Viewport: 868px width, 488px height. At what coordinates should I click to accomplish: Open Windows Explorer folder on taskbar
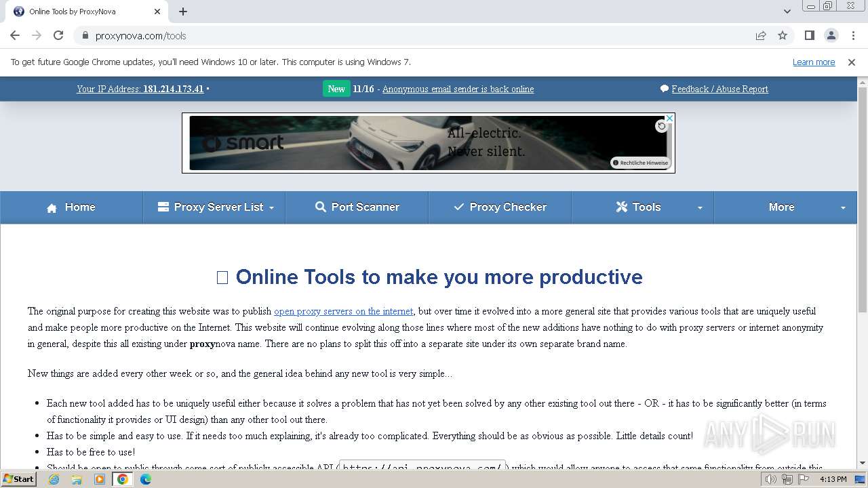coord(77,479)
